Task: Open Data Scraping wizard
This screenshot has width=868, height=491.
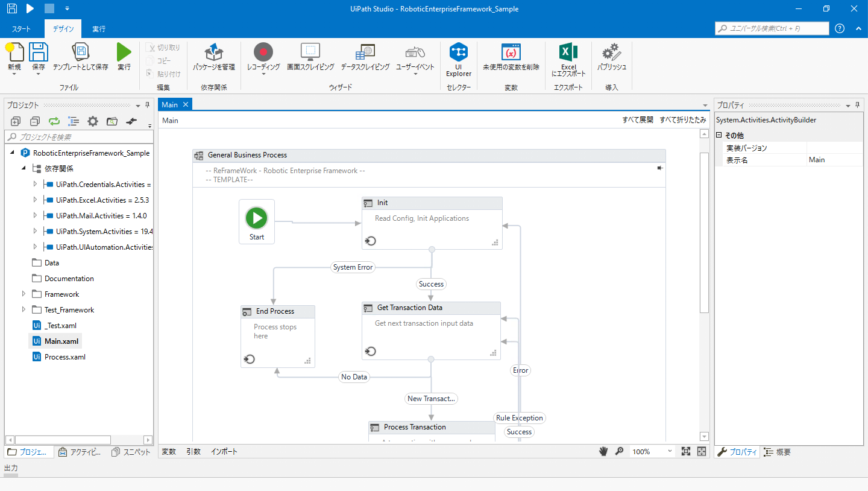Action: click(x=365, y=53)
